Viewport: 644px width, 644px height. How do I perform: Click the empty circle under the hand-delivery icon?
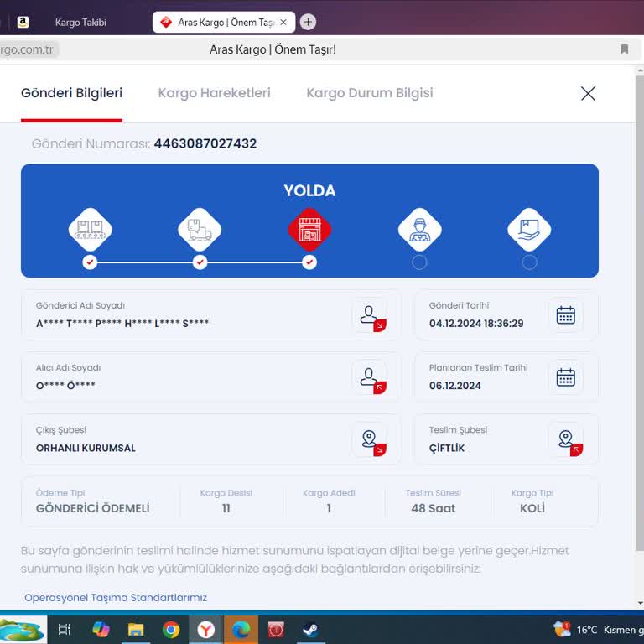[x=529, y=262]
